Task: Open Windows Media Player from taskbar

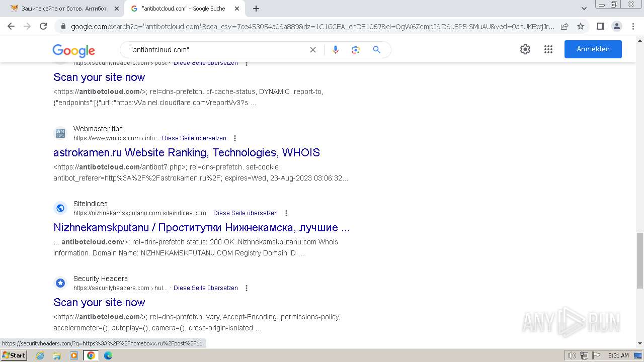Action: [74, 355]
